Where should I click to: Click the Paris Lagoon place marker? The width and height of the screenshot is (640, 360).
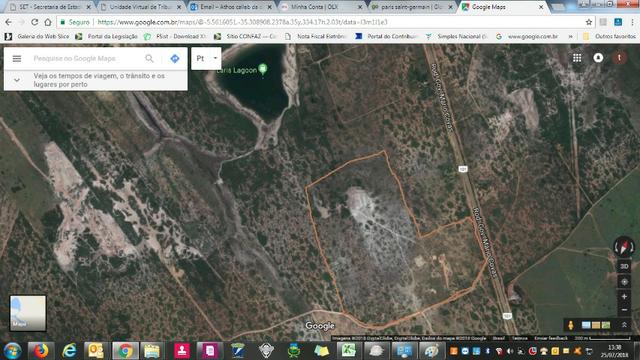coord(263,69)
